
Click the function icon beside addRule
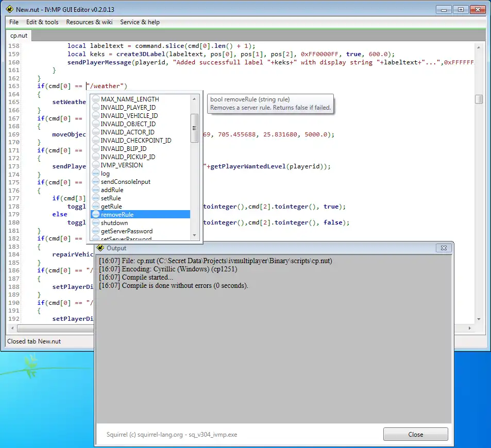pos(96,189)
